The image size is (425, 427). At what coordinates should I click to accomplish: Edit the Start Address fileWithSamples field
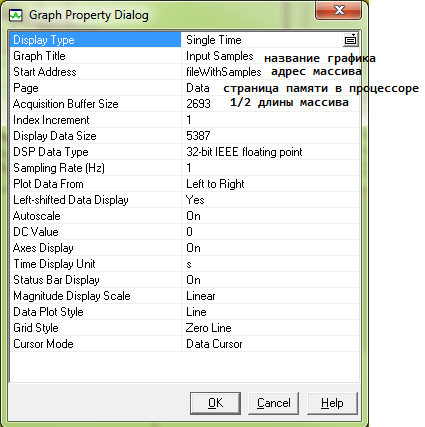click(224, 72)
